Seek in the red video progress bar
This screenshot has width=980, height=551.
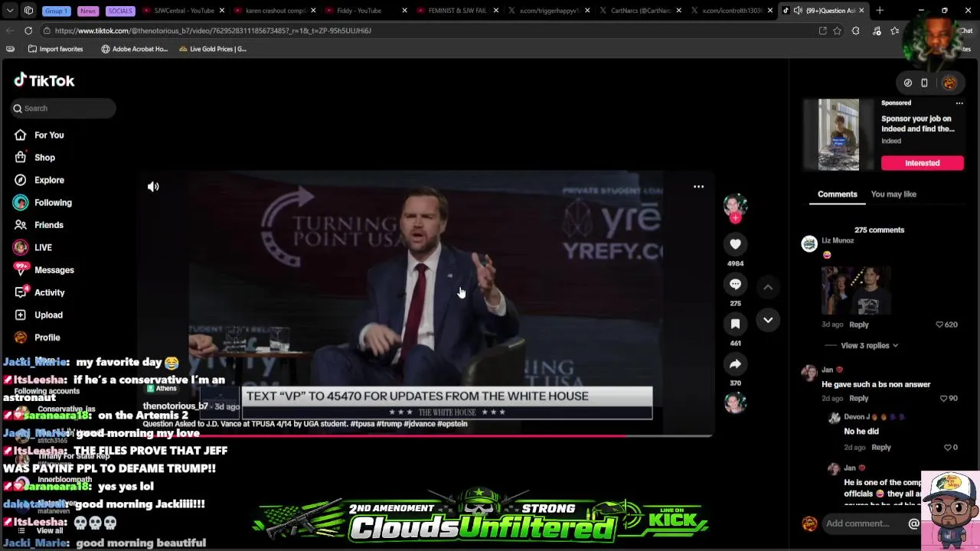[425, 435]
